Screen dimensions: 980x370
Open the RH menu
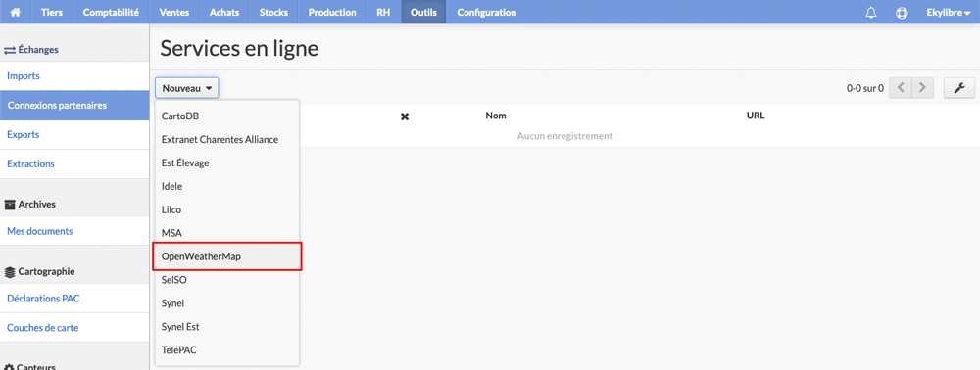click(383, 12)
